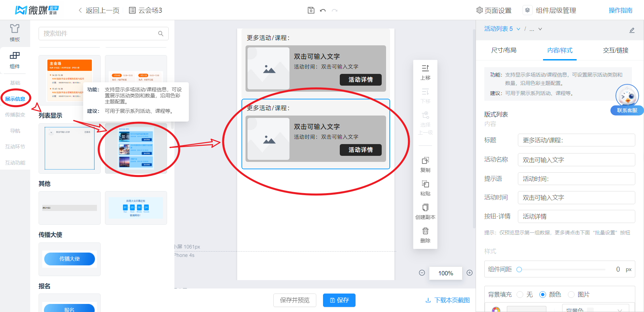
Task: Select the first image placeholder on canvas
Action: [268, 68]
